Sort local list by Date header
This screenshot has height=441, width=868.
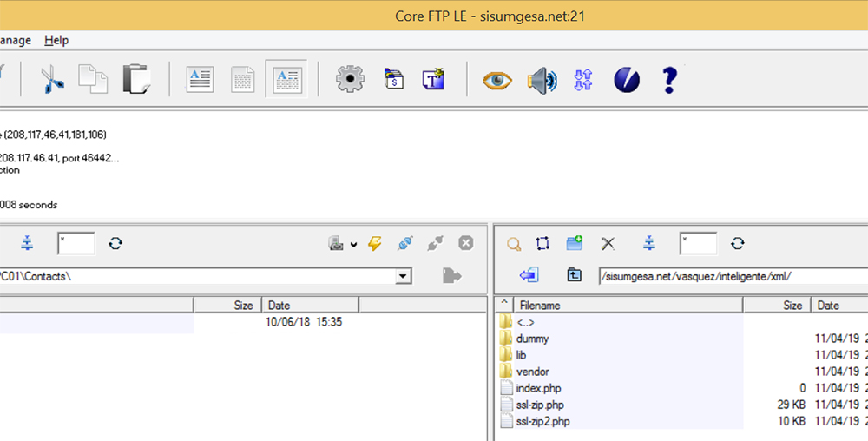click(310, 306)
